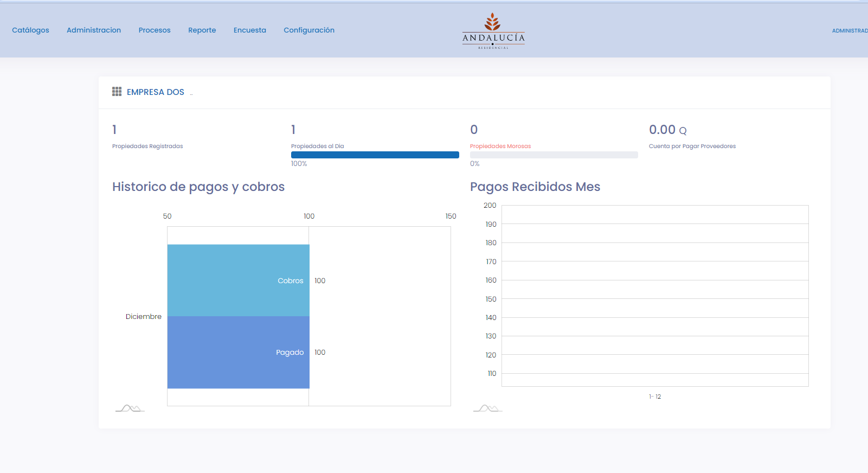The width and height of the screenshot is (868, 473).
Task: Click the 1- 12 axis label
Action: click(655, 397)
